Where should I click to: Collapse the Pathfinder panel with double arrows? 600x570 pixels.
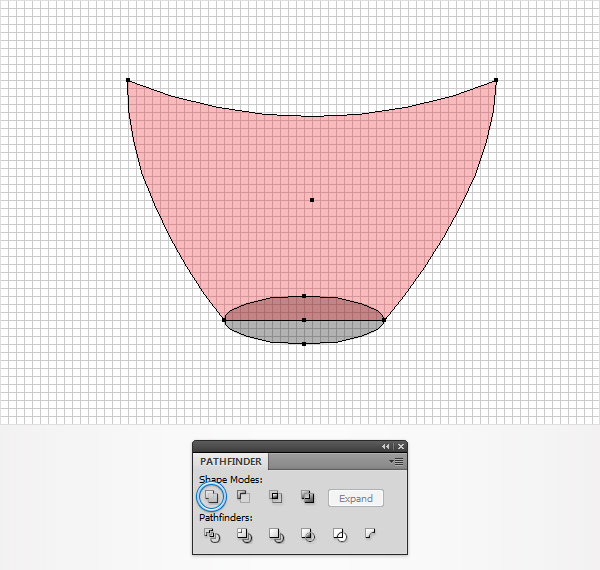[x=385, y=446]
